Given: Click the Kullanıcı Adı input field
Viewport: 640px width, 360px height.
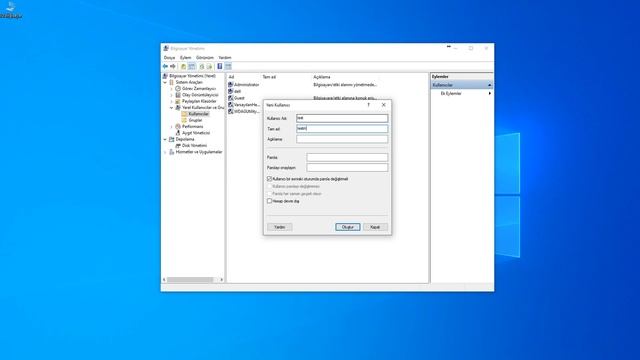Looking at the screenshot, I should pyautogui.click(x=342, y=118).
